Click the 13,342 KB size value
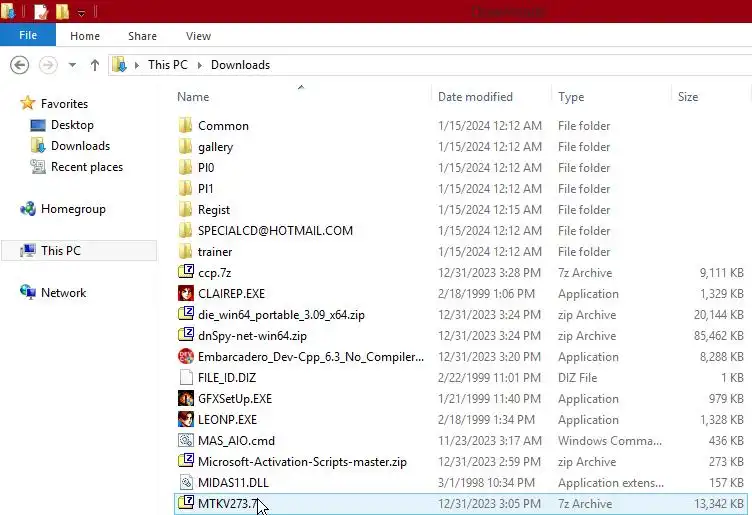Viewport: 752px width, 515px height. click(x=718, y=504)
